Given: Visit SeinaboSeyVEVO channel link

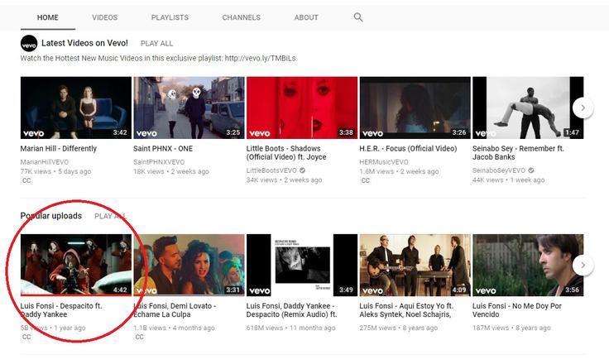Looking at the screenshot, I should pos(499,170).
